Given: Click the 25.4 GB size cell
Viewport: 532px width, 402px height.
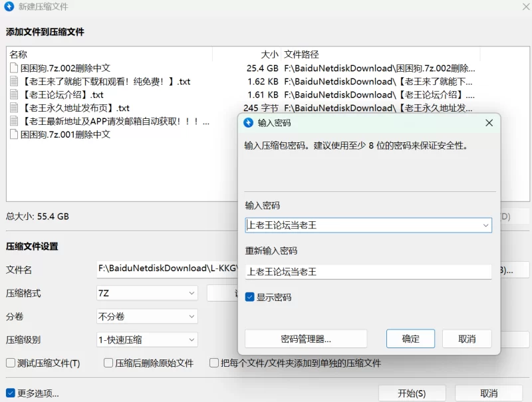Looking at the screenshot, I should pos(262,68).
